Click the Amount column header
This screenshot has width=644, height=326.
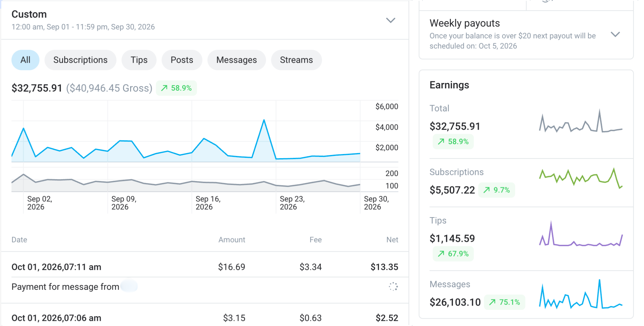pos(232,240)
